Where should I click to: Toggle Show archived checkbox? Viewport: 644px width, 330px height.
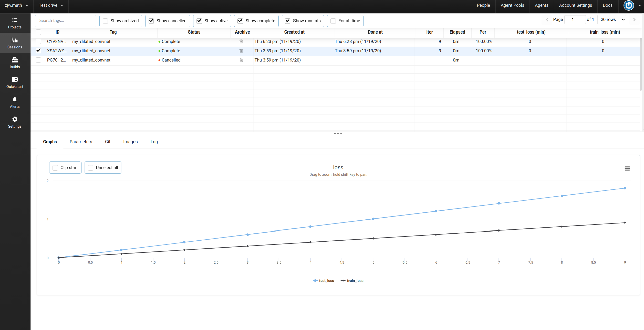[105, 21]
